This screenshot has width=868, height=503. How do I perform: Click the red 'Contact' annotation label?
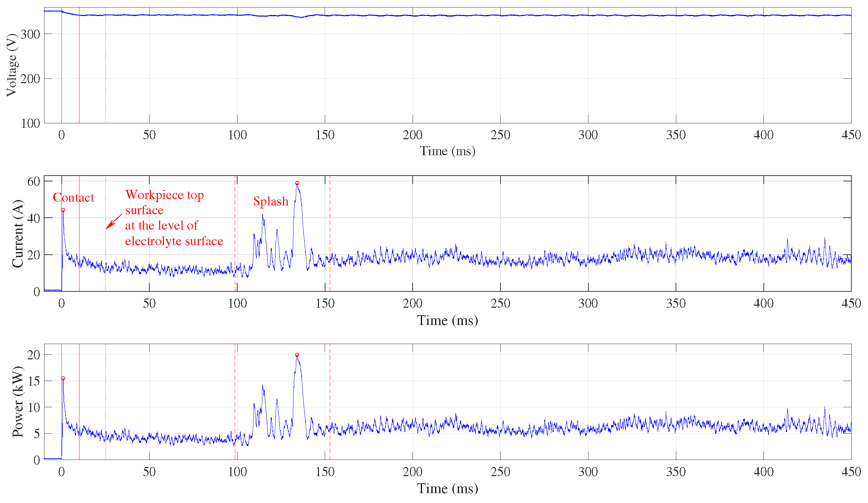click(73, 198)
